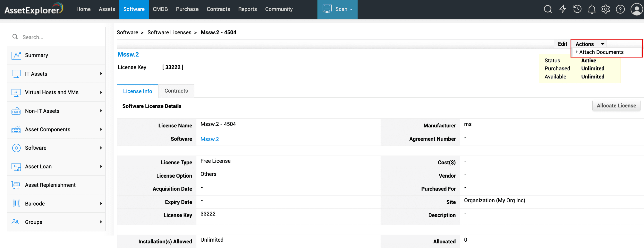The width and height of the screenshot is (644, 250).
Task: Expand the Groups sidebar arrow
Action: pos(101,222)
